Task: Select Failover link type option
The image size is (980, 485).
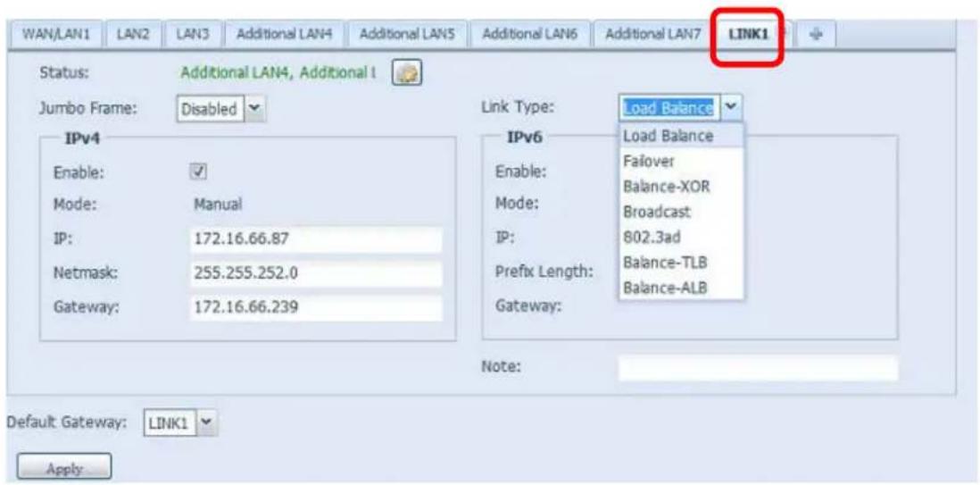Action: pyautogui.click(x=681, y=162)
